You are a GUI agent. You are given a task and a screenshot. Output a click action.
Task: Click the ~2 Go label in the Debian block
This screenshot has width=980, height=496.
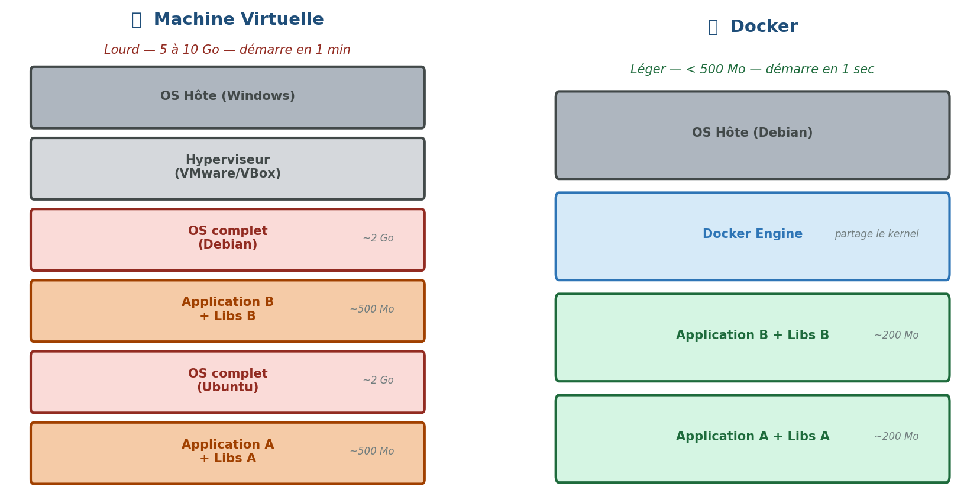(378, 239)
